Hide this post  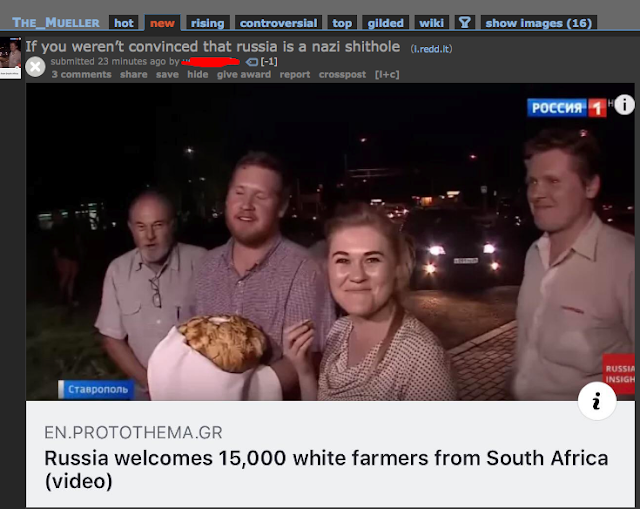pos(198,74)
